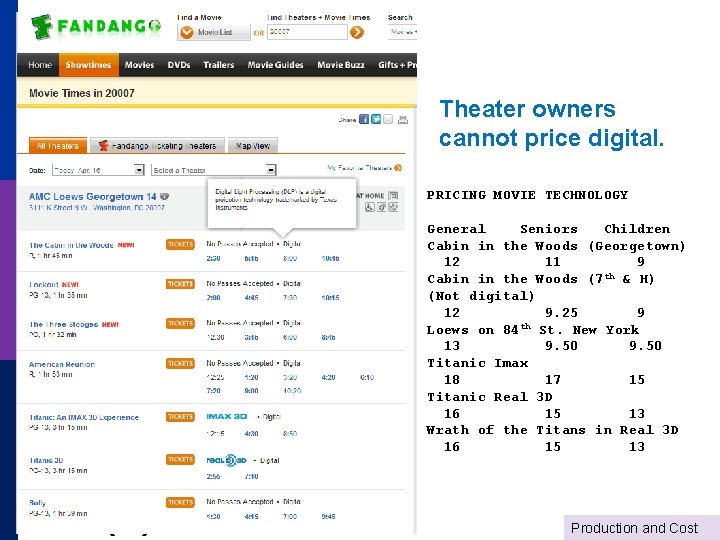This screenshot has height=540, width=720.
Task: Go to the Home nav item
Action: [39, 65]
